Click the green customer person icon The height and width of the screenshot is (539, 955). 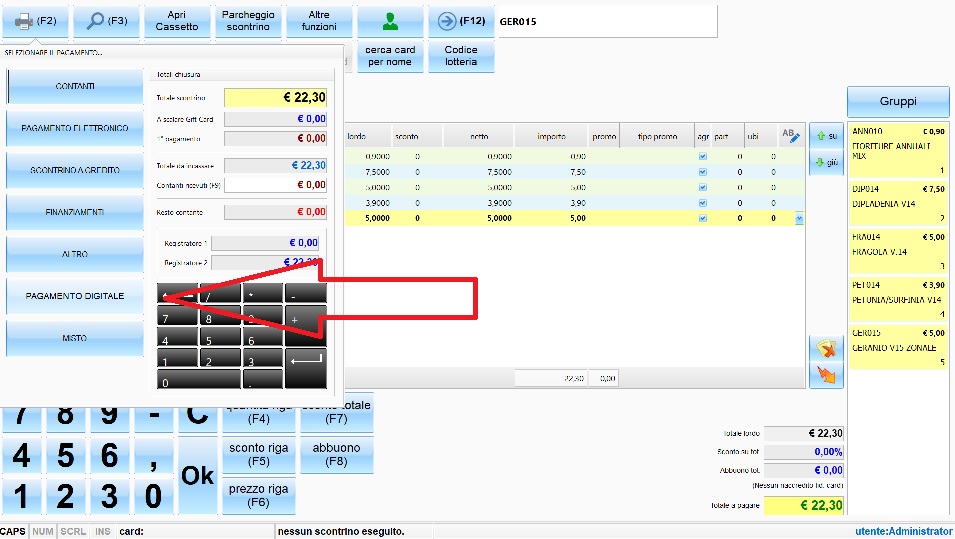pos(390,21)
